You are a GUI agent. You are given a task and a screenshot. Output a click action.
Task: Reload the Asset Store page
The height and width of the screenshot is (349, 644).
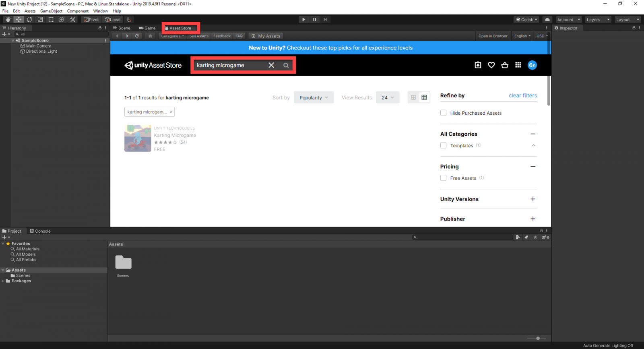[137, 36]
